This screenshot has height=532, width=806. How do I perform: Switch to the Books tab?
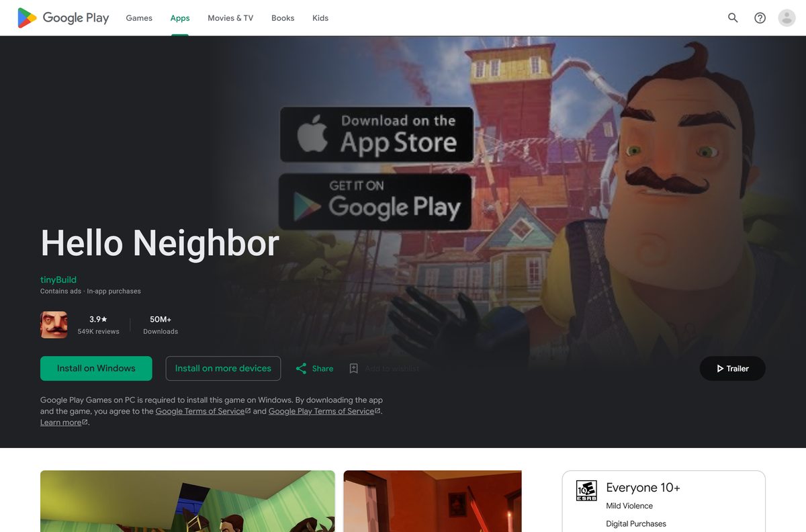[x=283, y=18]
